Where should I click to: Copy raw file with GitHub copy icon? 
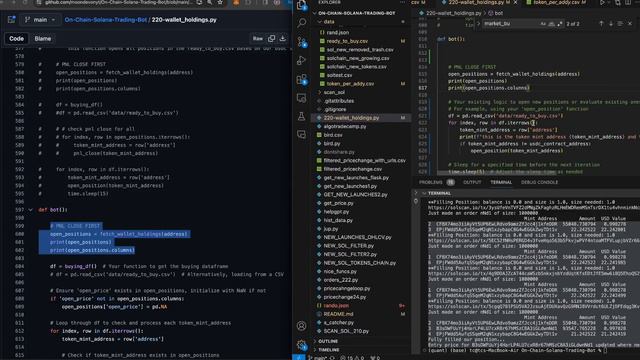(271, 38)
